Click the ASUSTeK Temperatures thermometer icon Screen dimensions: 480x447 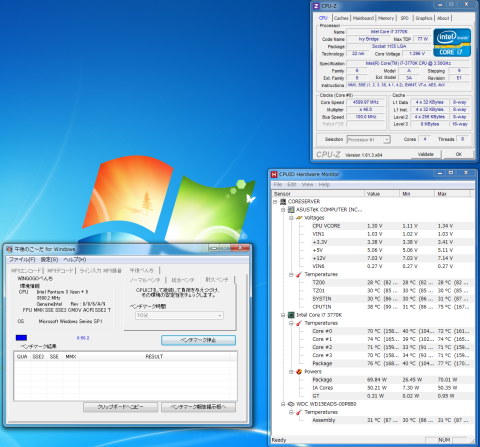tap(299, 274)
